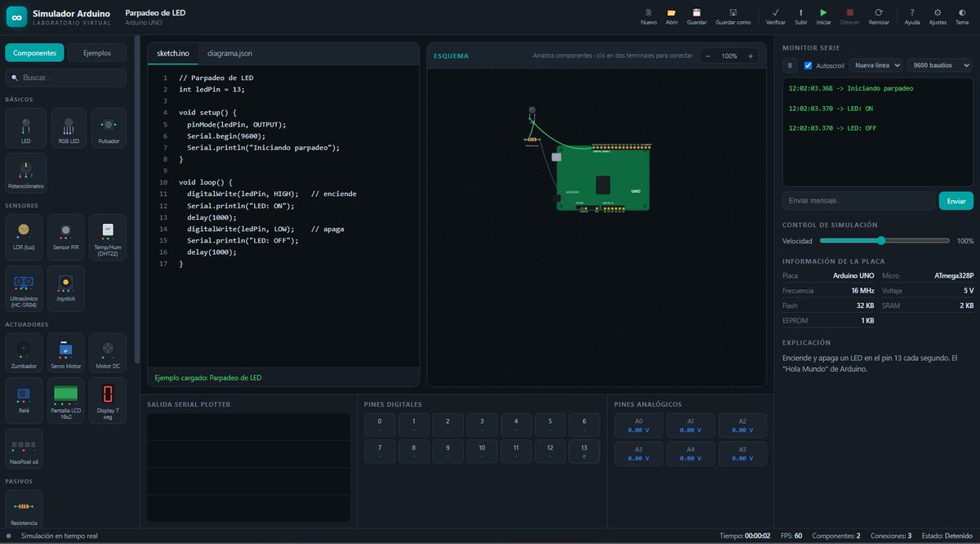Open the diagrama.json tab

(x=230, y=53)
